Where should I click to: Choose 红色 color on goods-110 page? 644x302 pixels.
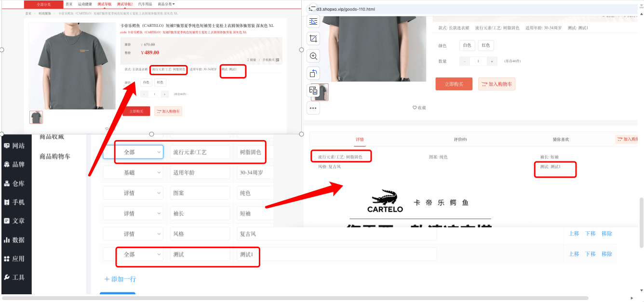(486, 45)
